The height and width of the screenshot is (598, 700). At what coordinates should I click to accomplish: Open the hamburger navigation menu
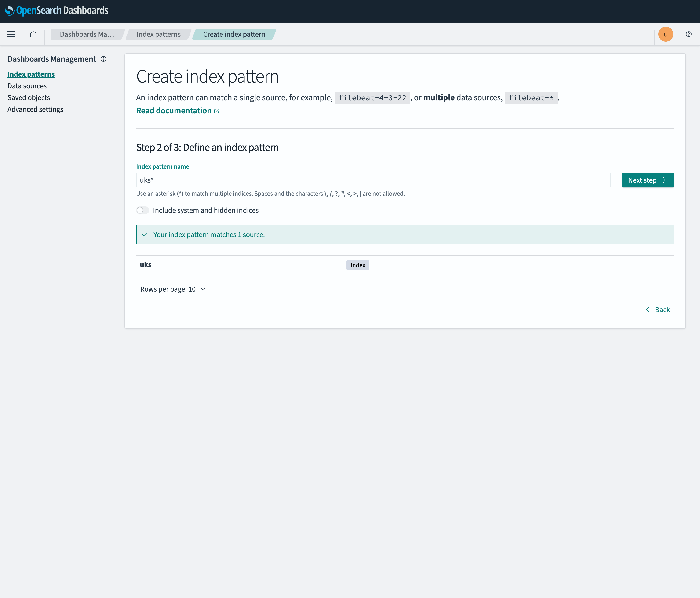tap(11, 34)
